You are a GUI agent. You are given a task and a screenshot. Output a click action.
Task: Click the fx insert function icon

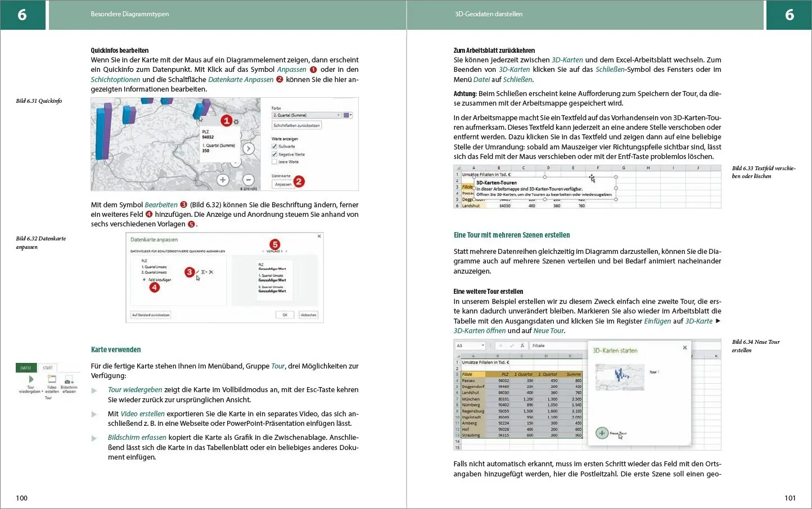click(x=522, y=346)
